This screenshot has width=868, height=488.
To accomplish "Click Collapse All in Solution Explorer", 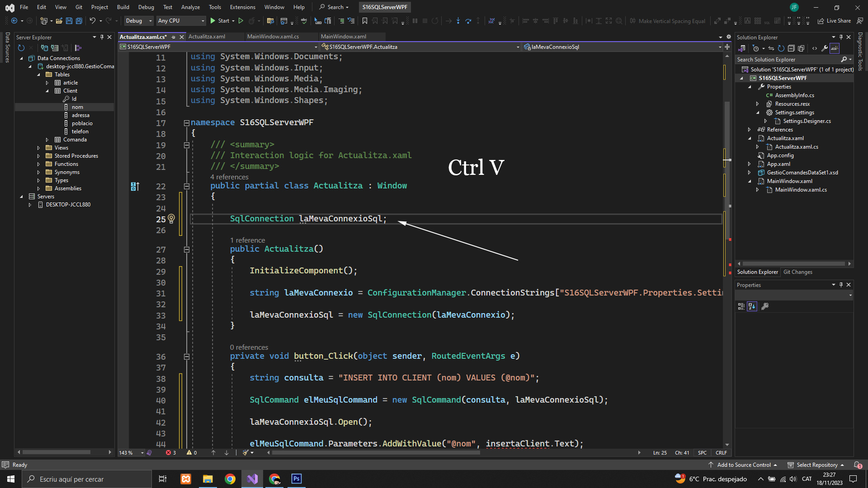I will [791, 48].
